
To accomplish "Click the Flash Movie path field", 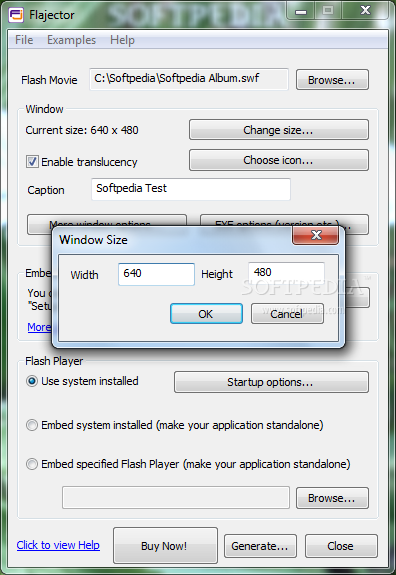I will [x=189, y=79].
